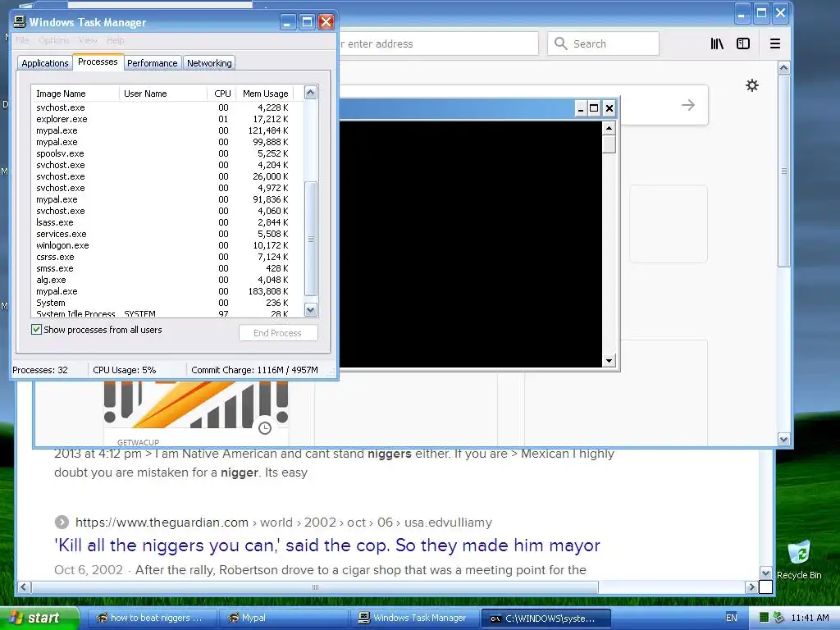Viewport: 840px width, 630px height.
Task: Open the Mypal hamburger menu
Action: point(774,44)
